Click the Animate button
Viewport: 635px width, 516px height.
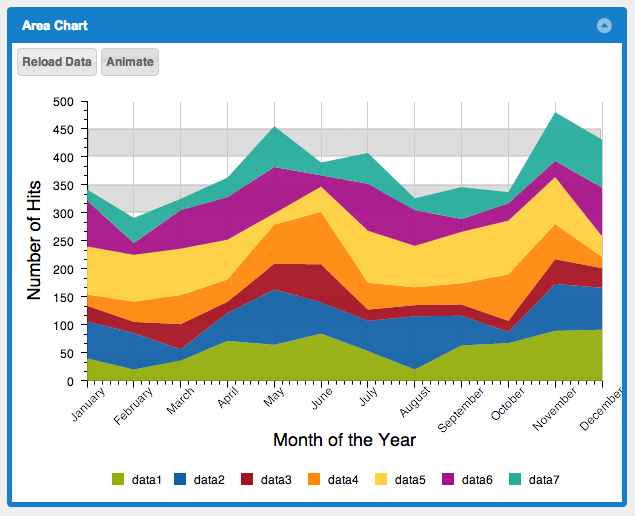tap(130, 62)
